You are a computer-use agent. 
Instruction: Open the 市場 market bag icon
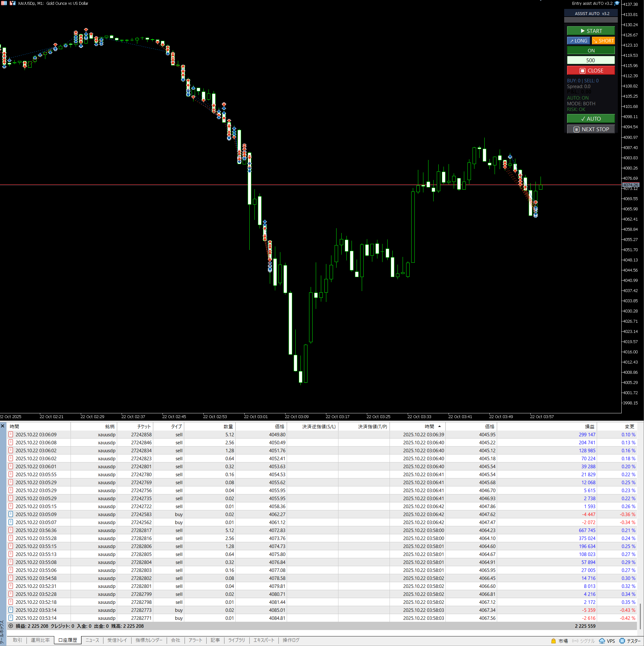click(x=553, y=641)
